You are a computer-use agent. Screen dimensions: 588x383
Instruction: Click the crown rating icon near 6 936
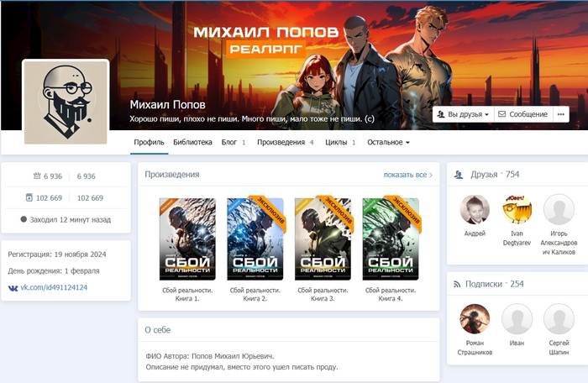coord(37,176)
